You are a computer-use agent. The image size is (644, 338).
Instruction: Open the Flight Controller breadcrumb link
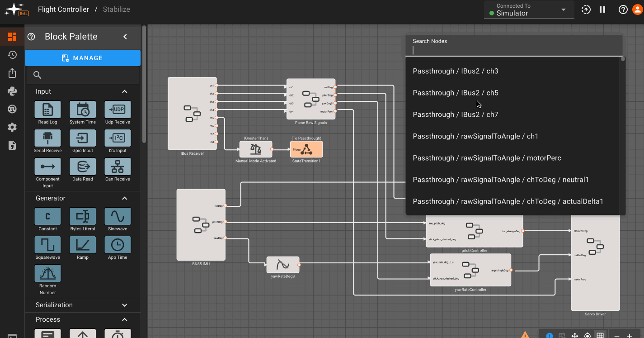(63, 9)
